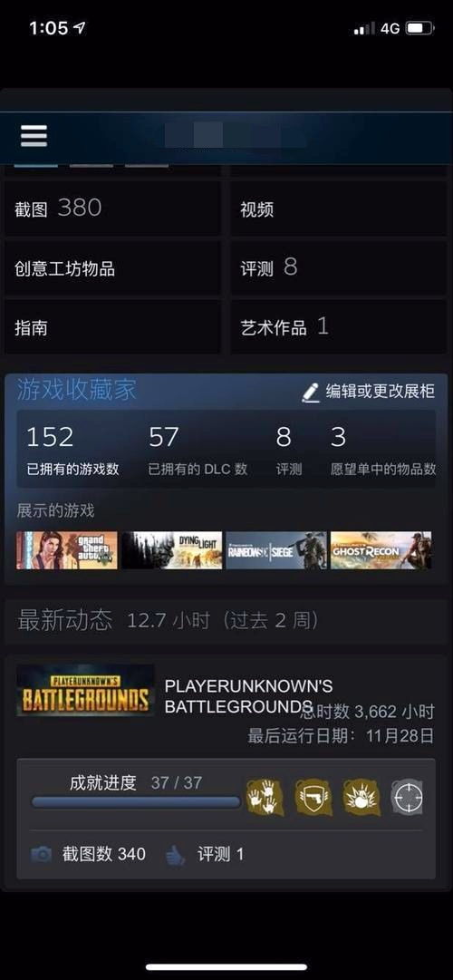
Task: Open the hamburger menu icon
Action: point(34,135)
